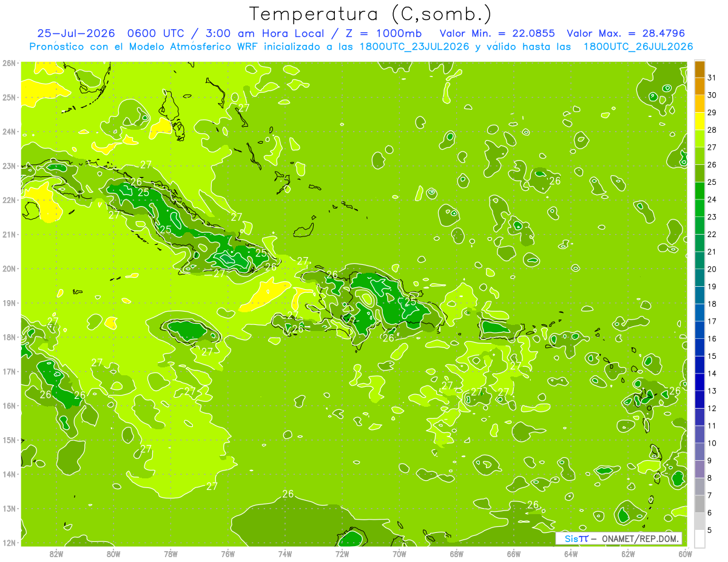Click the "18N" latitude axis label
This screenshot has height=562, width=728.
pos(8,337)
